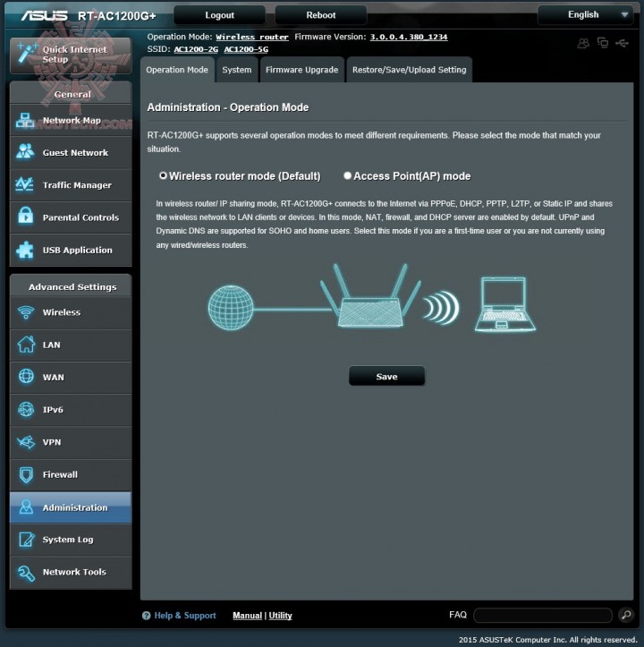Select Access Point(AP) mode
Viewport: 644px width, 647px height.
tap(347, 175)
